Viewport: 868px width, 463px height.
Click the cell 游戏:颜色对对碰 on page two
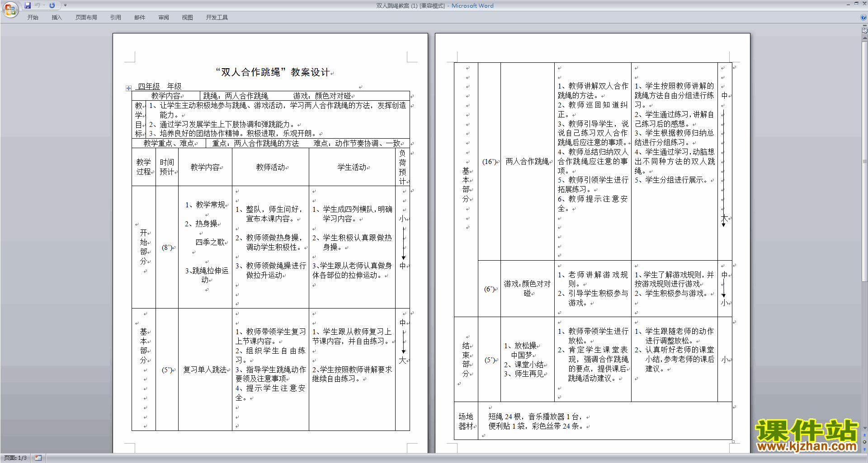527,288
